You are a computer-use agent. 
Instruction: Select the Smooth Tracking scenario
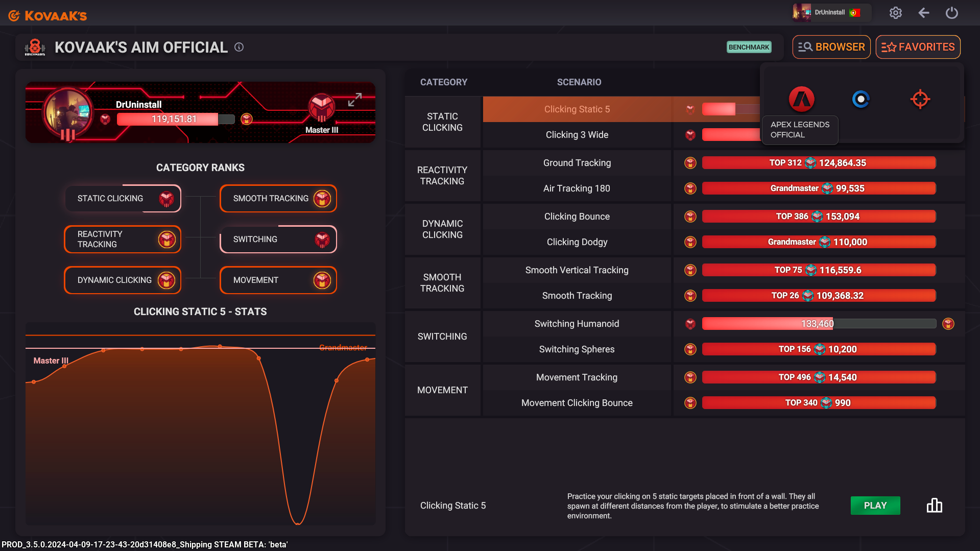click(577, 296)
